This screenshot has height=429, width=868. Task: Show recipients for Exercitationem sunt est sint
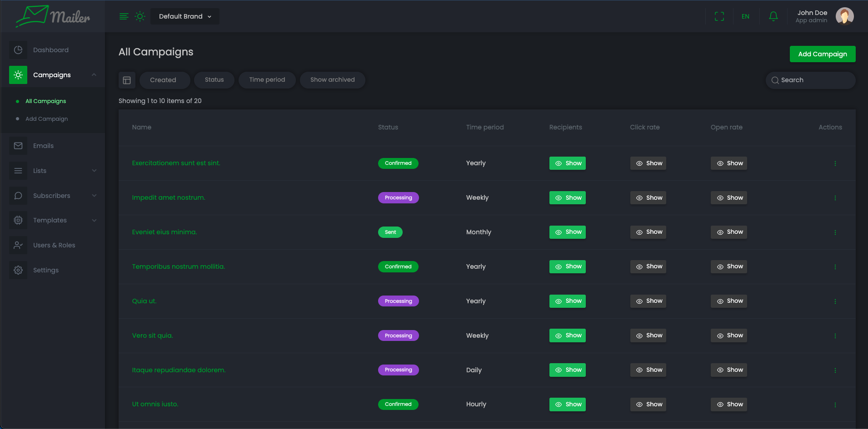tap(567, 163)
